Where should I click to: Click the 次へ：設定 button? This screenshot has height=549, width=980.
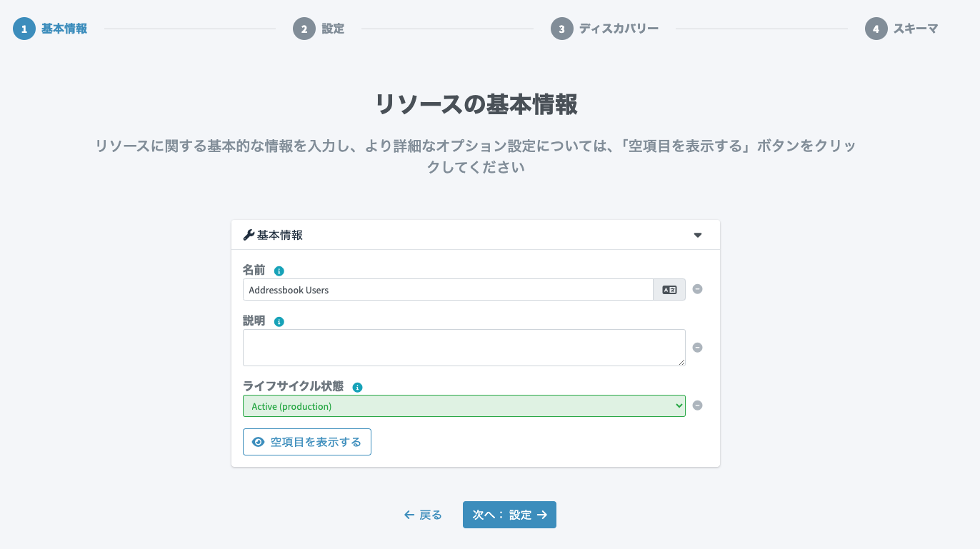click(509, 515)
